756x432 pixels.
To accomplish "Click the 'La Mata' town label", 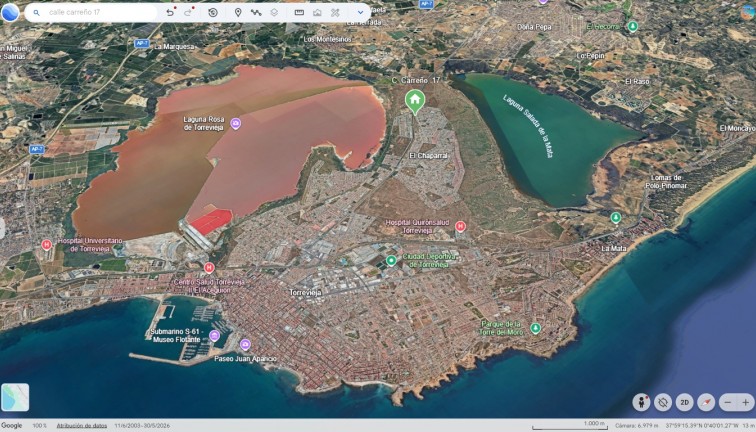I will [x=614, y=248].
